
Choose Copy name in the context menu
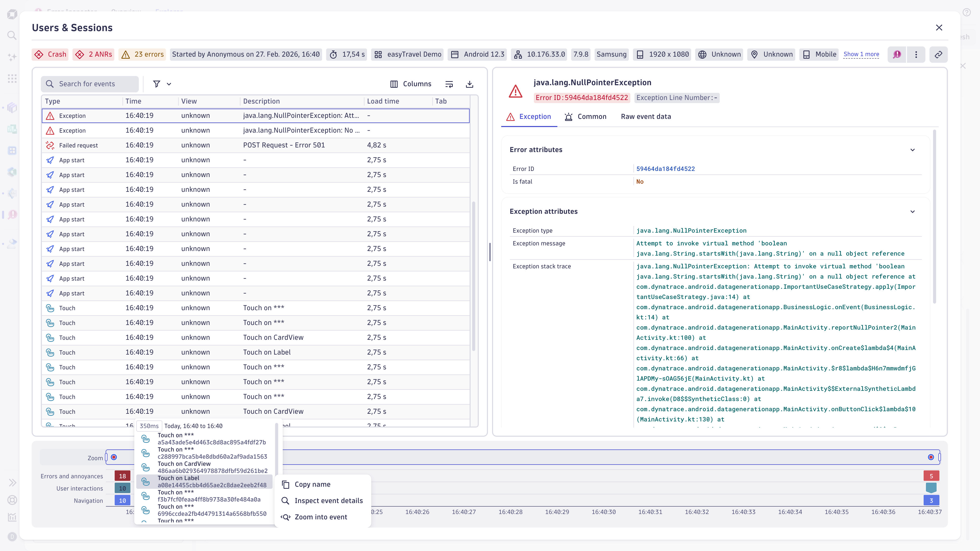[x=312, y=484]
